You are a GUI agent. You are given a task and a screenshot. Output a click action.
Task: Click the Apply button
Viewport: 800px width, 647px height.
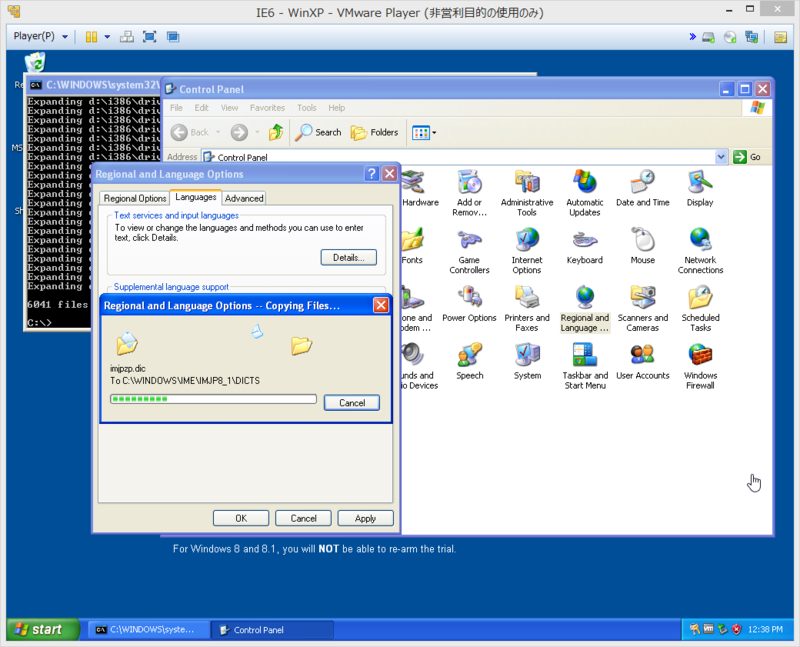[x=365, y=518]
